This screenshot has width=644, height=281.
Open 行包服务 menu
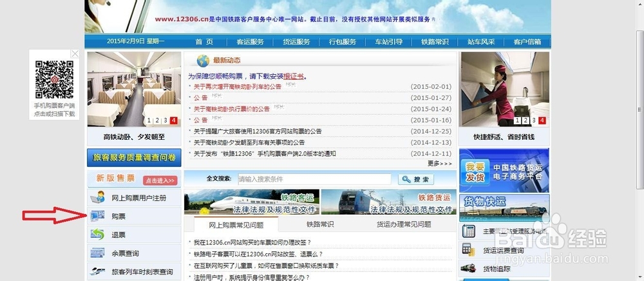click(343, 41)
